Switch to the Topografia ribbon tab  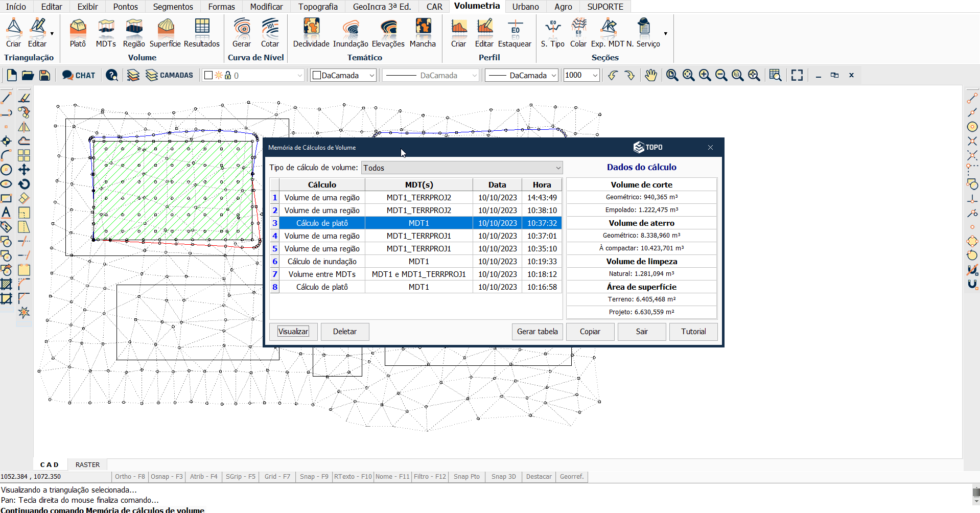point(318,7)
